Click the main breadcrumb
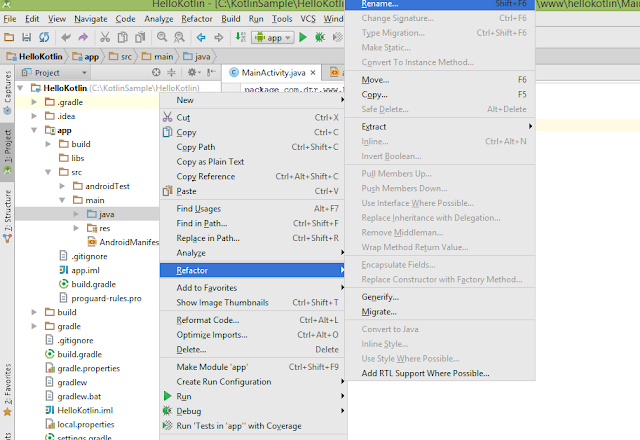Screen dimensions: 640x440 tap(158, 56)
